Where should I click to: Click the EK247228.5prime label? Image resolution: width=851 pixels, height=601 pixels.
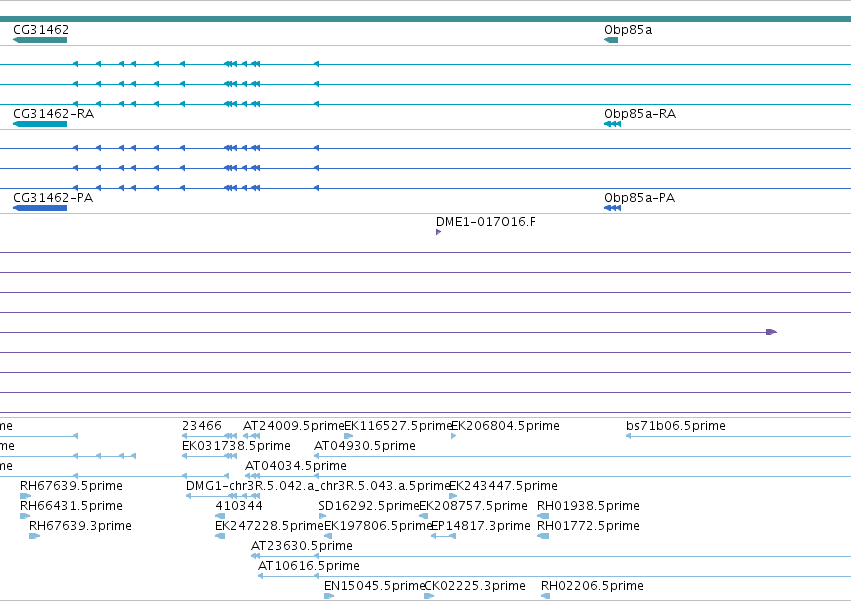269,526
